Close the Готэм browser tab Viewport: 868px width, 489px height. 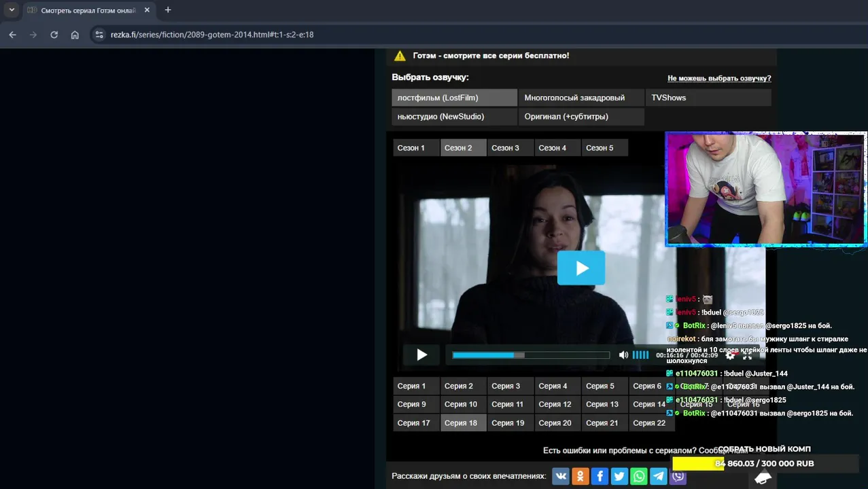147,10
